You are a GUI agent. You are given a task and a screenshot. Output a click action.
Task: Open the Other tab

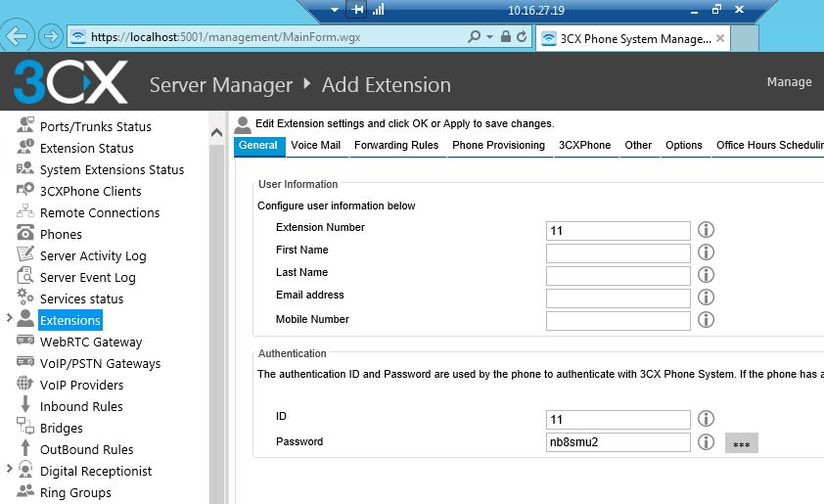point(638,145)
